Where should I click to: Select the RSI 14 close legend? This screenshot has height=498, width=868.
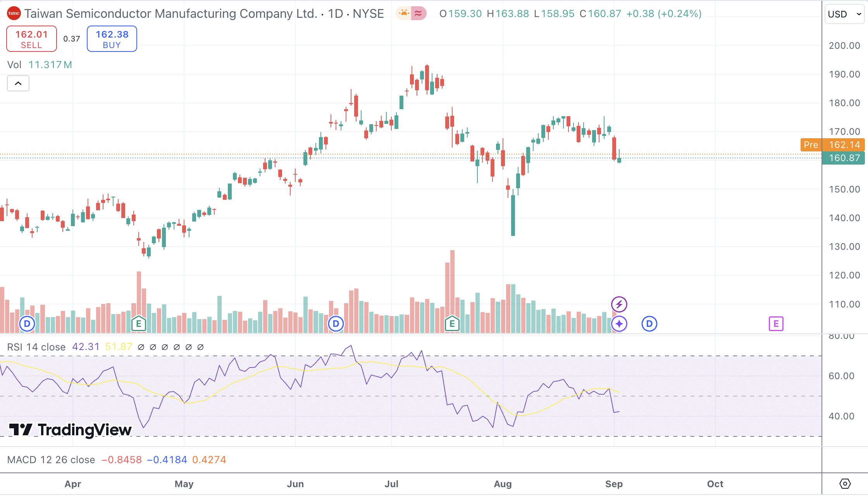36,347
